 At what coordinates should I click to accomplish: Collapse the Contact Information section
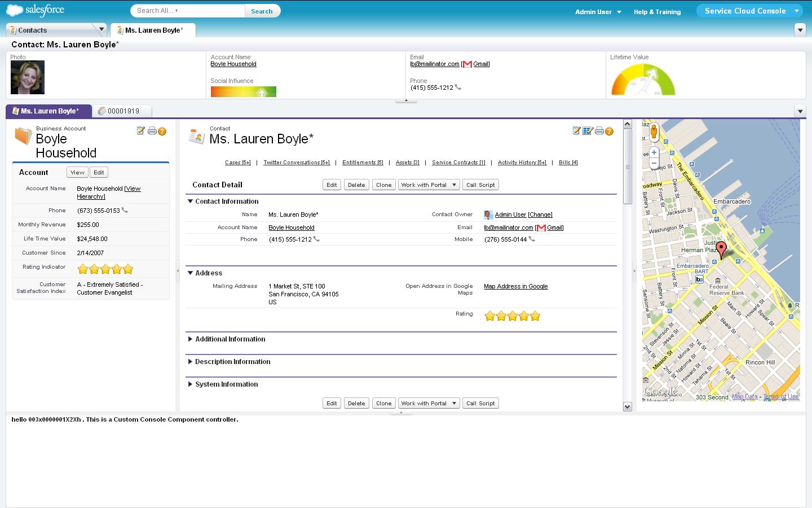click(191, 202)
